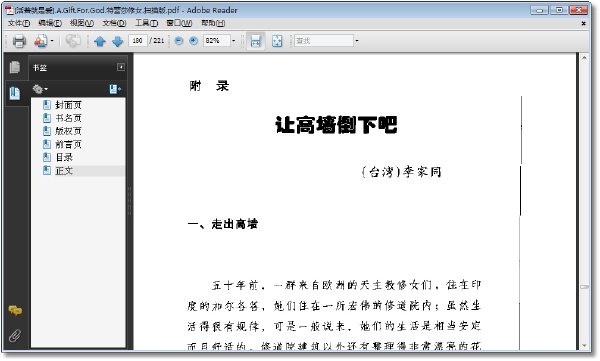Click the page number field showing 180

138,41
